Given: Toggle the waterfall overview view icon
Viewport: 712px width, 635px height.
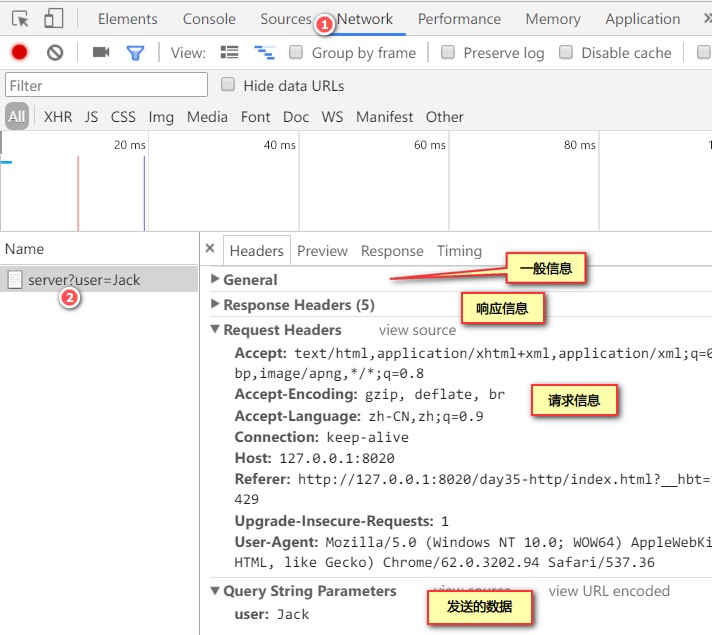Looking at the screenshot, I should 264,53.
